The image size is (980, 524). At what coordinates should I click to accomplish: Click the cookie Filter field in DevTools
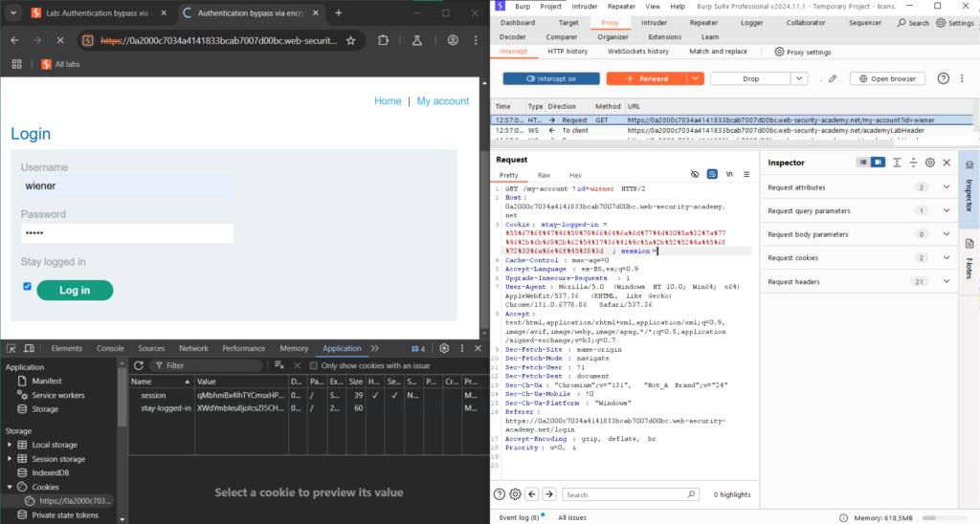click(206, 365)
